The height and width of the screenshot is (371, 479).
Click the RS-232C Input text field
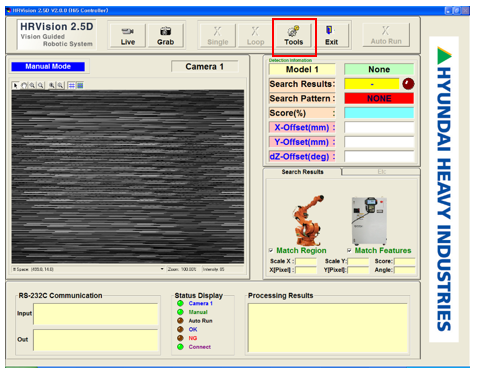click(x=96, y=314)
